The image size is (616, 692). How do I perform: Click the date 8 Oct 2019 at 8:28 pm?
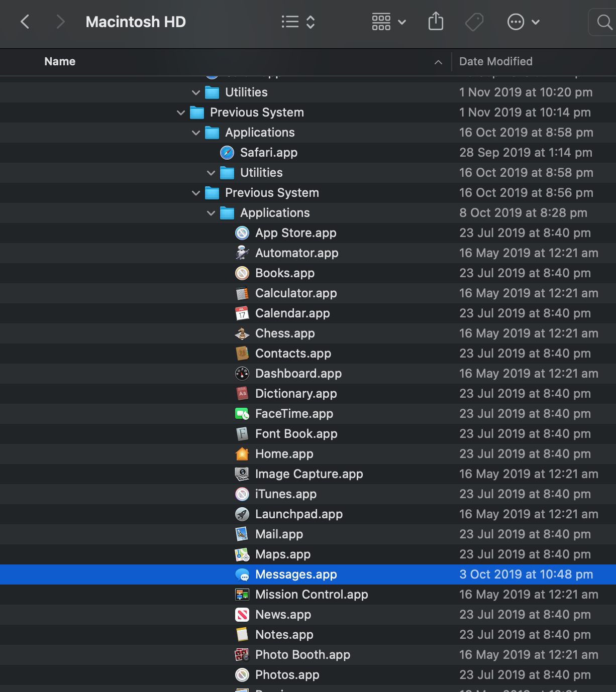[523, 213]
